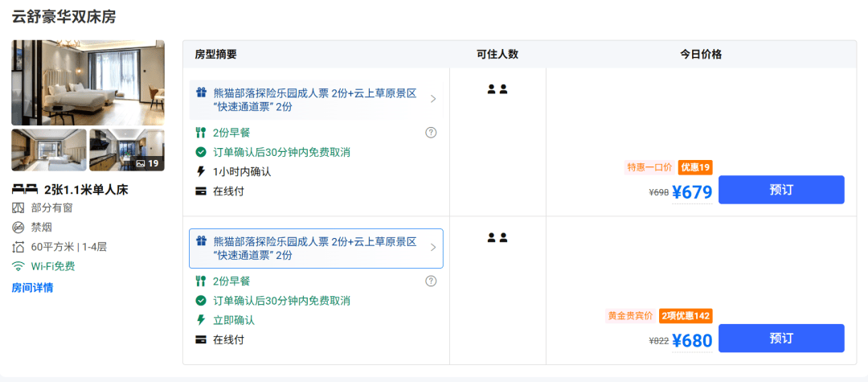Screen dimensions: 868x382
Task: Open the main bedroom photo
Action: tap(88, 83)
